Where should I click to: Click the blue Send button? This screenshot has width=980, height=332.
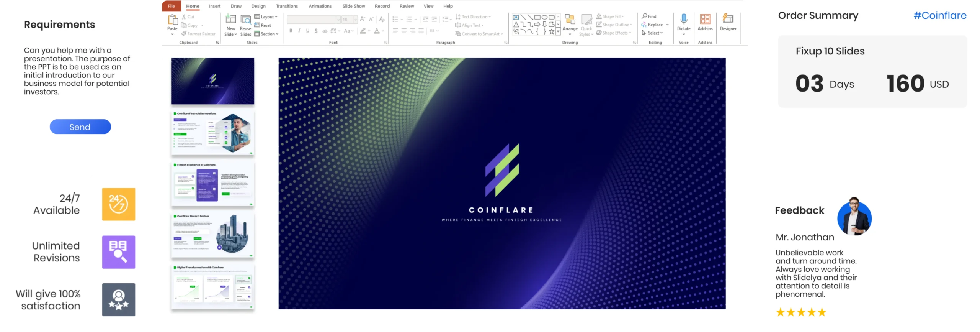pyautogui.click(x=80, y=127)
